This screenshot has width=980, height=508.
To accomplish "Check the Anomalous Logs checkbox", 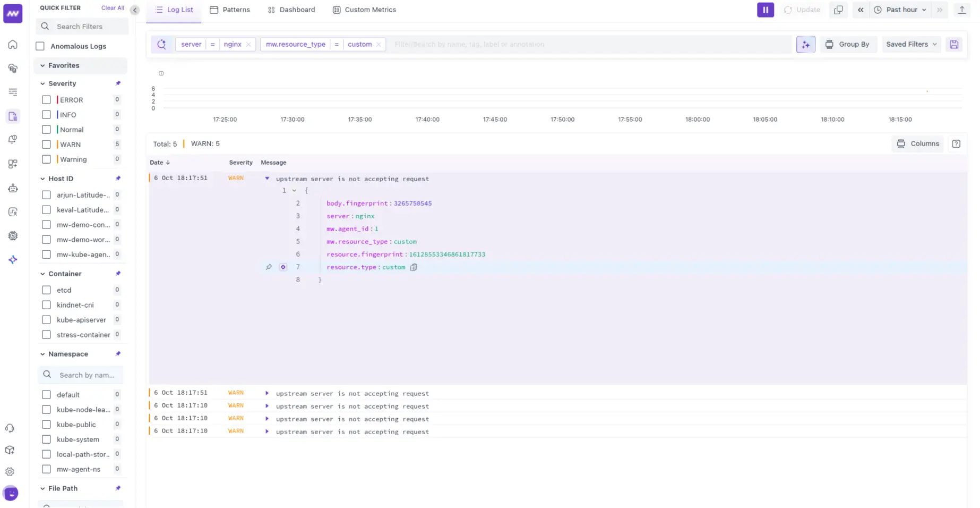I will click(x=40, y=46).
